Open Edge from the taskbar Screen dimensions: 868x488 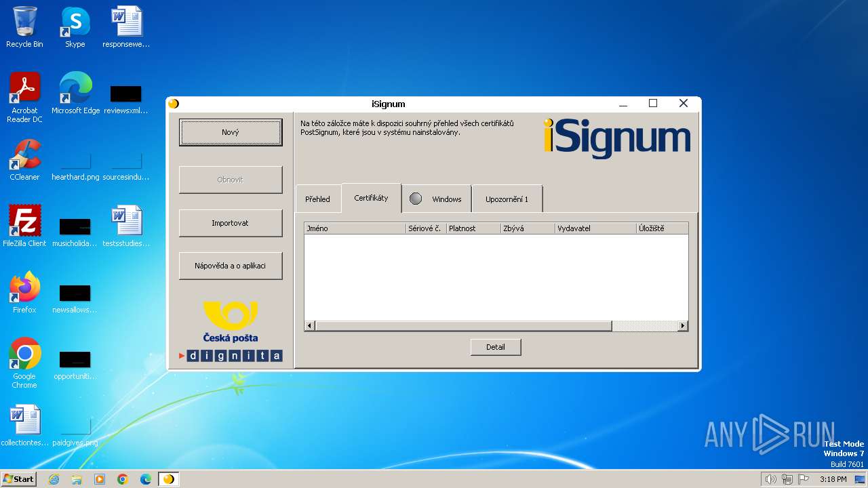(146, 479)
